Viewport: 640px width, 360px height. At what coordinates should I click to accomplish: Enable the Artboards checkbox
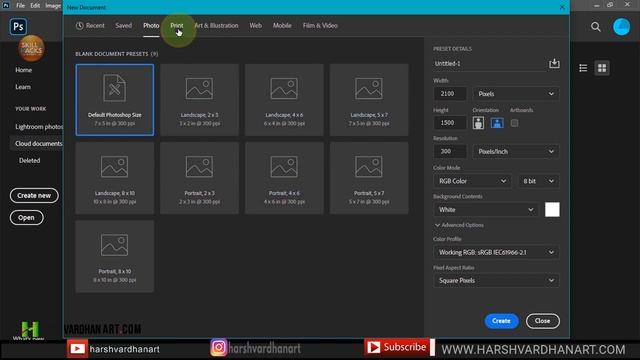514,123
